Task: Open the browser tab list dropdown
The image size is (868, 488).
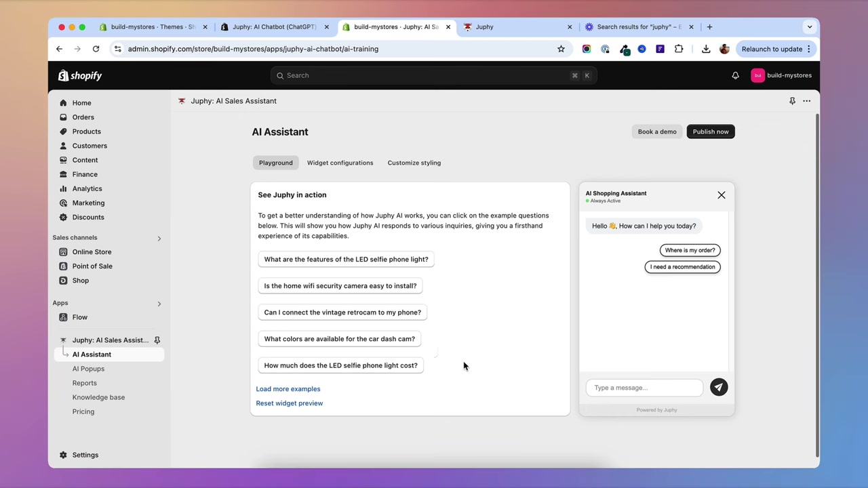Action: click(809, 27)
